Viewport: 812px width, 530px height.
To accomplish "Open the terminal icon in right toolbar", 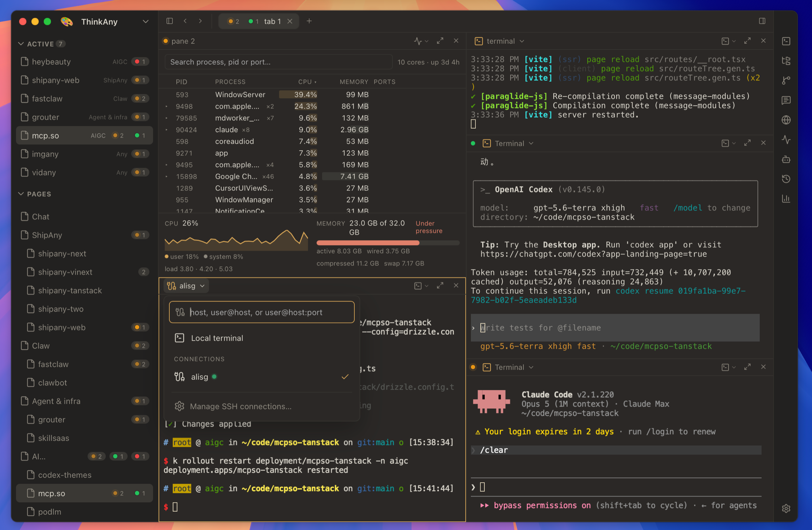I will pyautogui.click(x=786, y=41).
